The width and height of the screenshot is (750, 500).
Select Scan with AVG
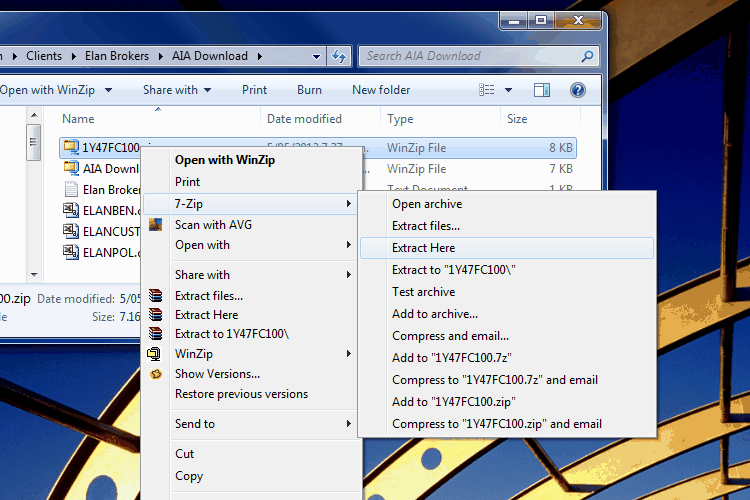pos(213,224)
